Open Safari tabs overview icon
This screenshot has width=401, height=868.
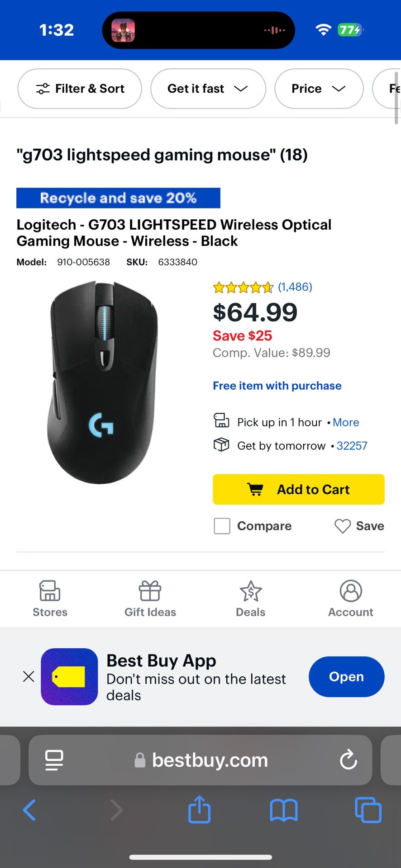(x=368, y=809)
